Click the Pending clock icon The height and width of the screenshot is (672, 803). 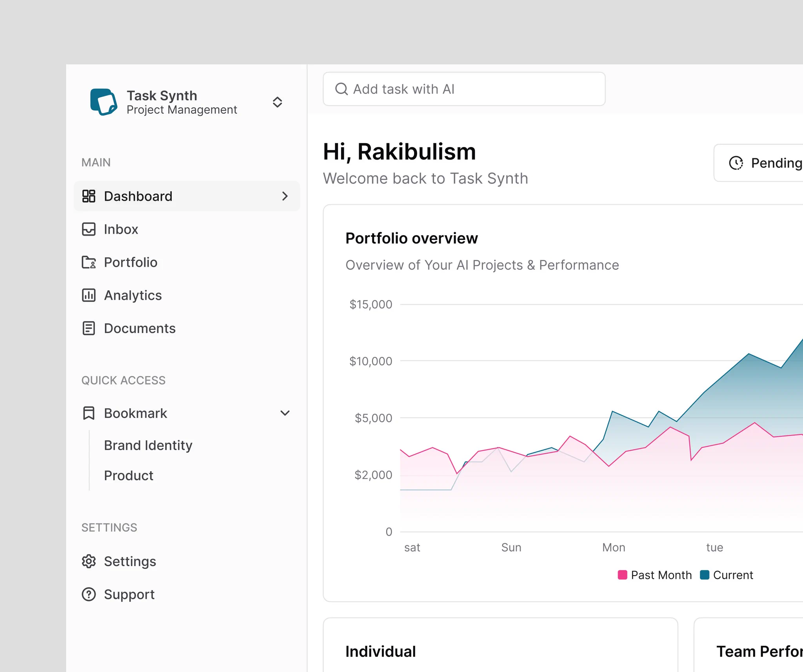[736, 163]
